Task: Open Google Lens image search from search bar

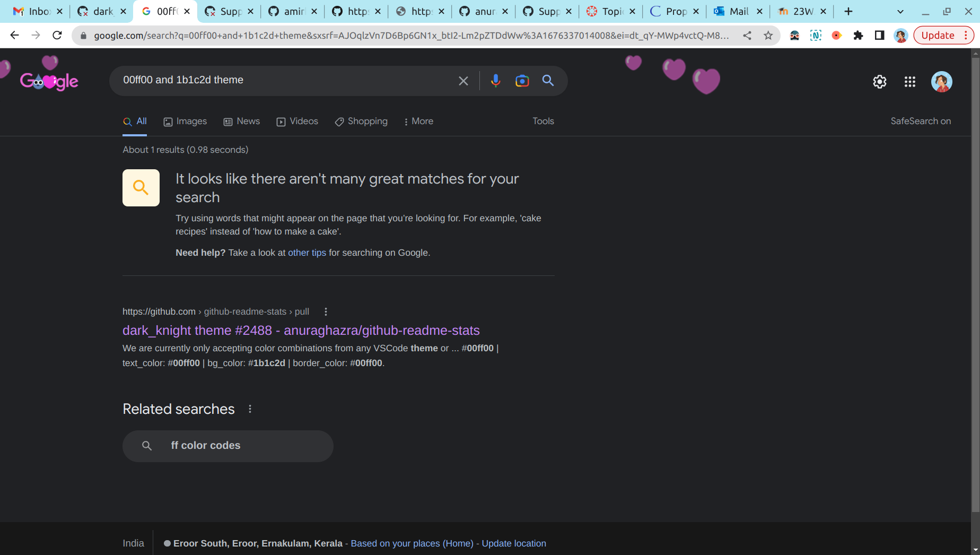Action: [522, 81]
